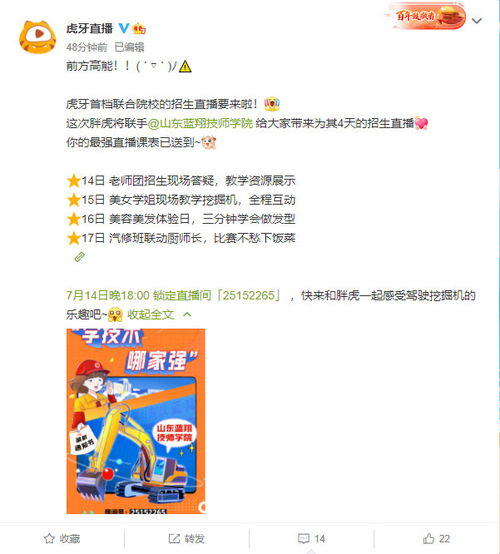Expand the post options chevron
This screenshot has width=500, height=554.
(x=477, y=21)
